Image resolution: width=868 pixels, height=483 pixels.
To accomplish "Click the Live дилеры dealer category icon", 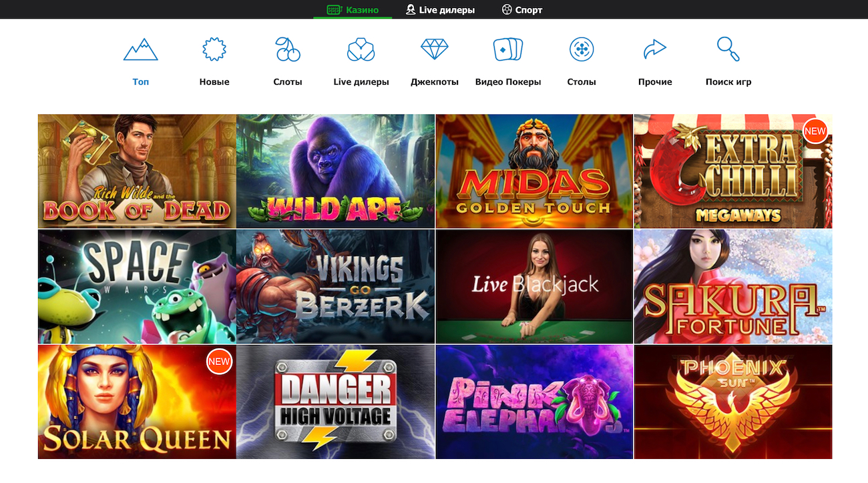I will coord(361,50).
